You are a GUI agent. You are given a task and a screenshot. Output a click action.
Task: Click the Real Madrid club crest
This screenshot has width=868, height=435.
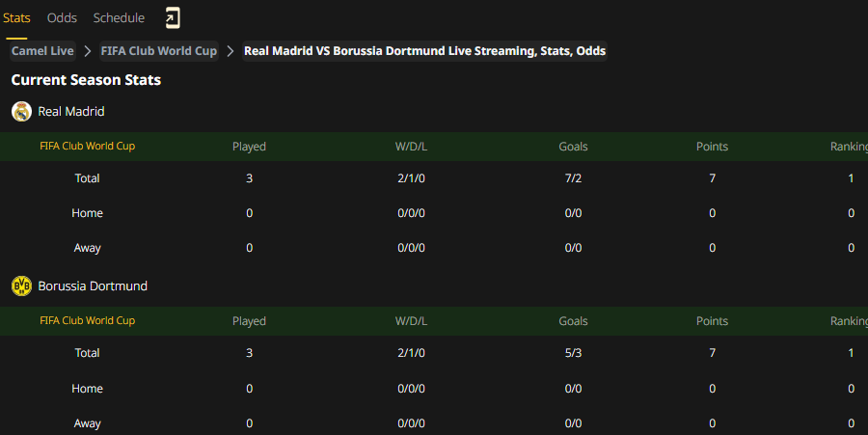coord(21,111)
